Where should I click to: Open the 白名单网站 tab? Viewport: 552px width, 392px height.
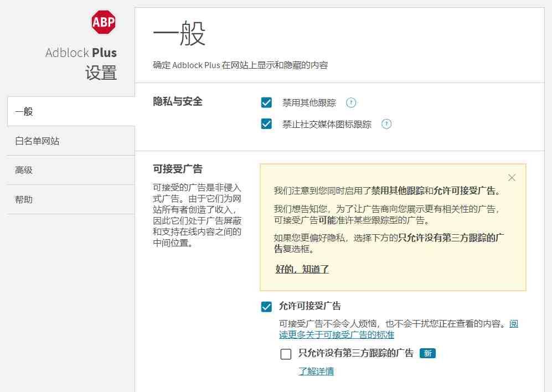[x=71, y=141]
